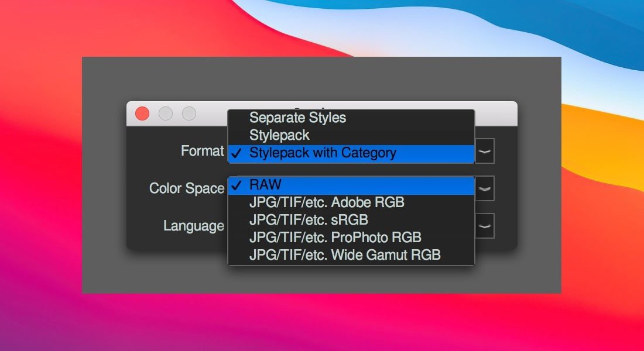
Task: Expand the Color Space dropdown arrow
Action: [x=485, y=188]
